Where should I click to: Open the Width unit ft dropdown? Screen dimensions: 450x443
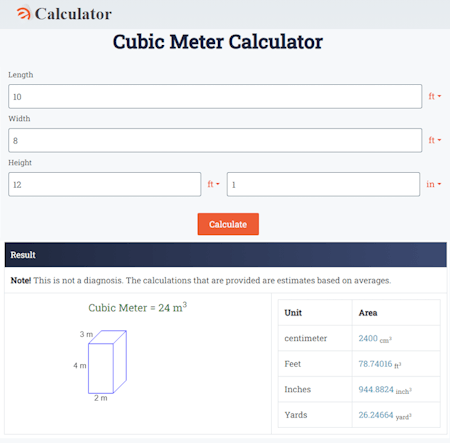point(435,140)
